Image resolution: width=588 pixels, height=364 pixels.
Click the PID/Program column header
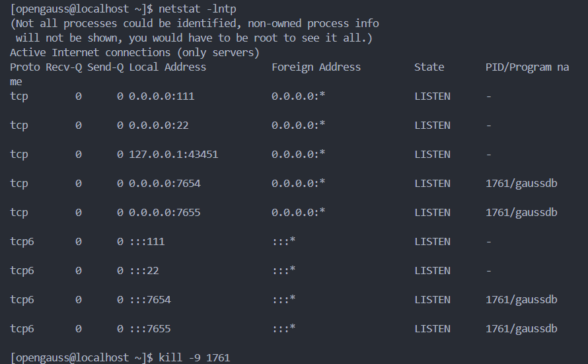click(527, 67)
